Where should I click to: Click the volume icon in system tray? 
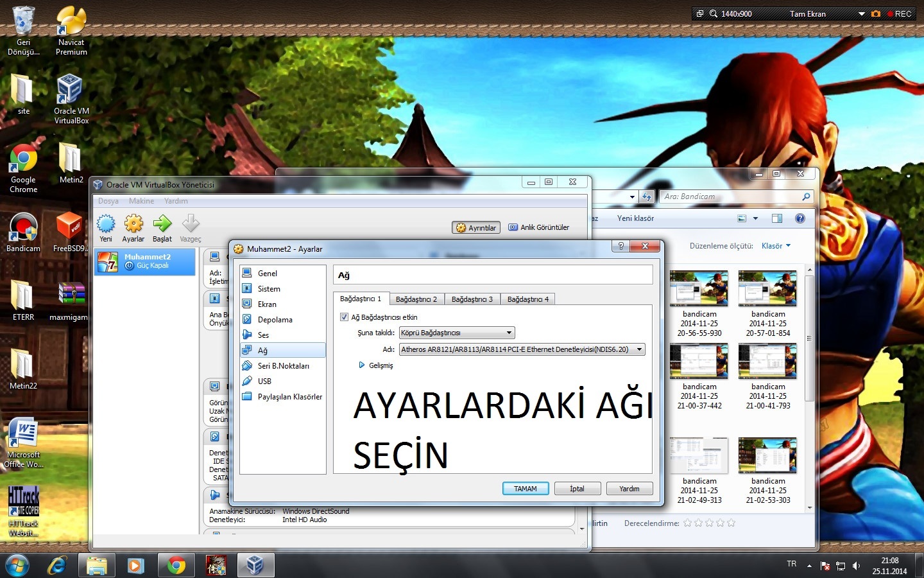[856, 566]
